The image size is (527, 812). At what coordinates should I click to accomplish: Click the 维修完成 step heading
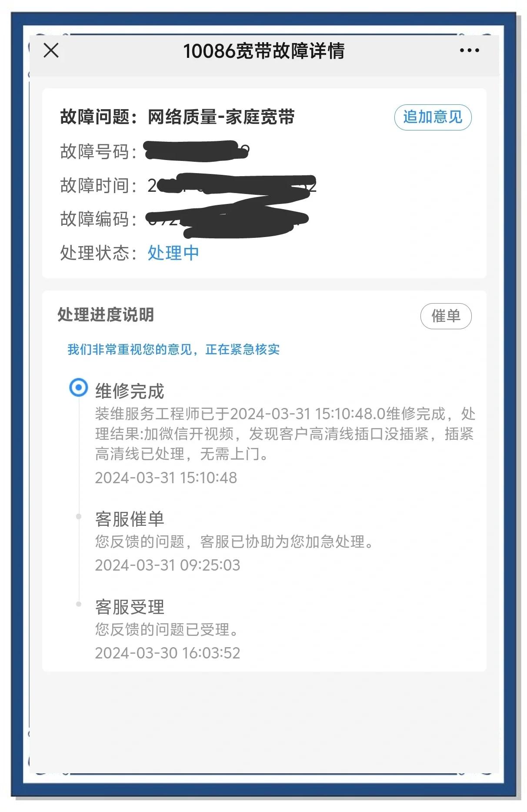pos(130,391)
